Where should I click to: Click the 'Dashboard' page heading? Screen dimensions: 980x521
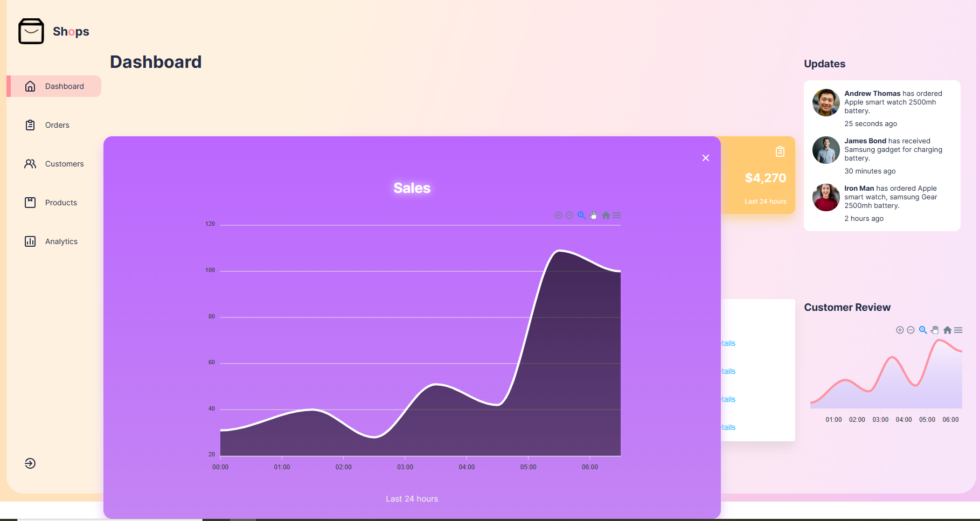coord(156,62)
